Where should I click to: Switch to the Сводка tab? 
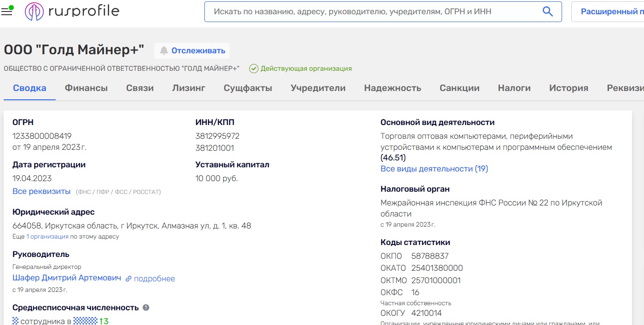coord(29,88)
